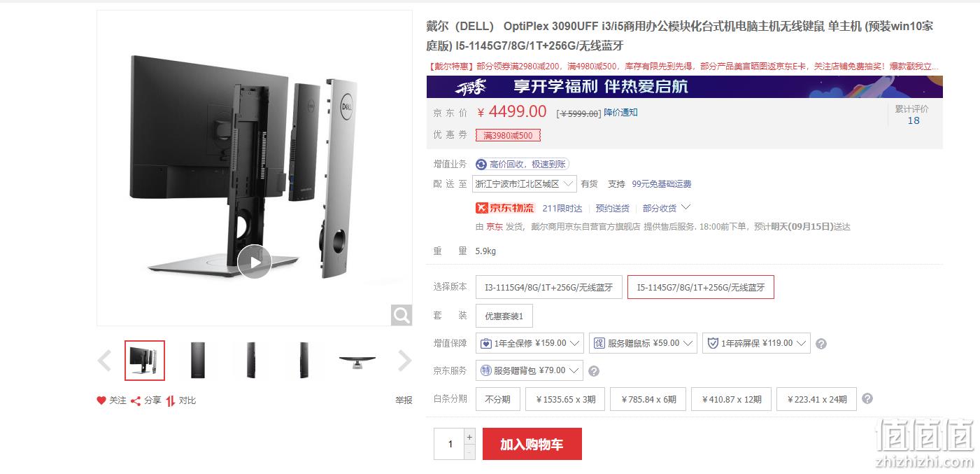This screenshot has width=980, height=474.
Task: Open delivery address dropdown 浙江宁波市江北区城区
Action: tap(525, 183)
